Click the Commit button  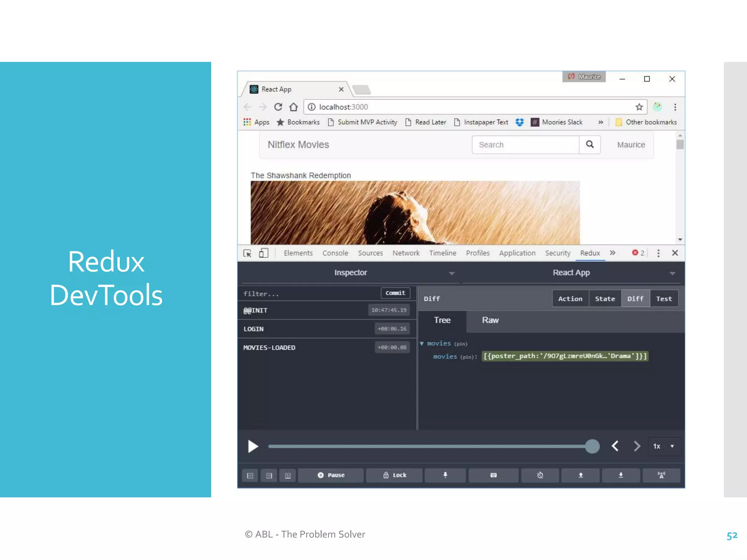(395, 293)
